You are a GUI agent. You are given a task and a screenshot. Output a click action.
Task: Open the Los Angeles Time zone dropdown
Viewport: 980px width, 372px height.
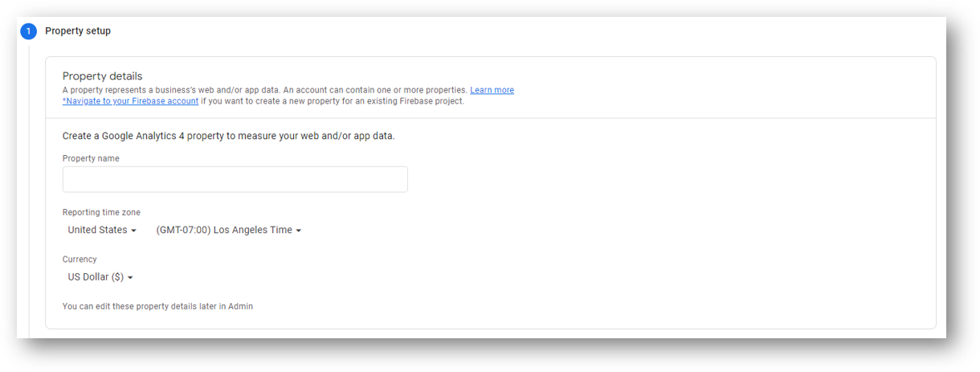point(229,230)
